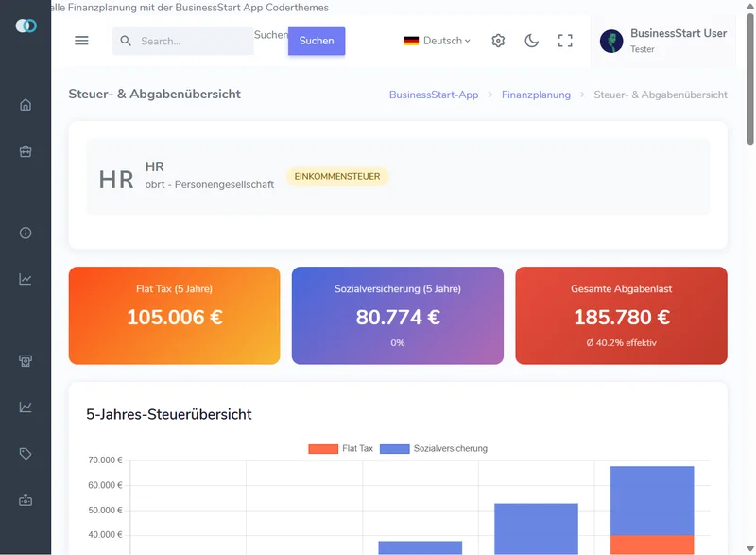Click the Tester role label
756x555 pixels.
coord(643,49)
